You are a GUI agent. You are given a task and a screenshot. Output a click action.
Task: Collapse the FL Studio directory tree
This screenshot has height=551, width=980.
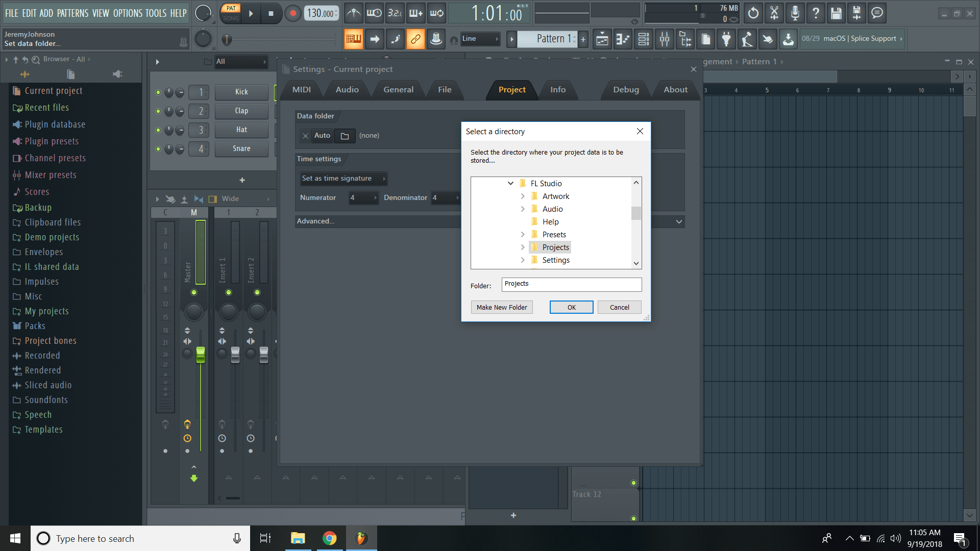click(x=510, y=183)
